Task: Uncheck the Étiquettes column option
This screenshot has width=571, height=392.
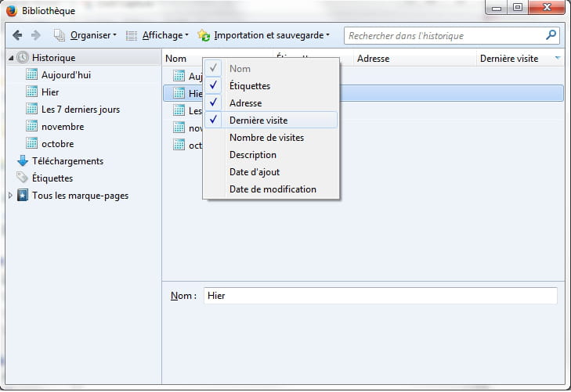Action: click(249, 86)
